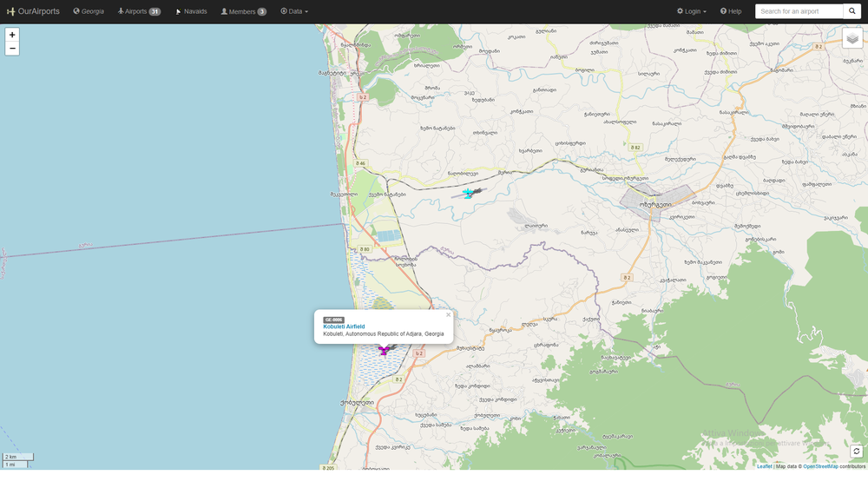Expand the Data dropdown menu
This screenshot has width=868, height=488.
(x=294, y=11)
